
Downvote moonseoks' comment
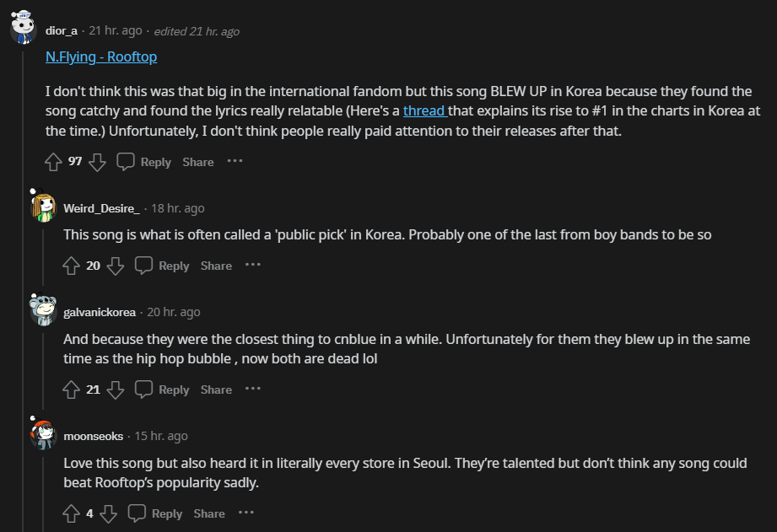click(108, 513)
